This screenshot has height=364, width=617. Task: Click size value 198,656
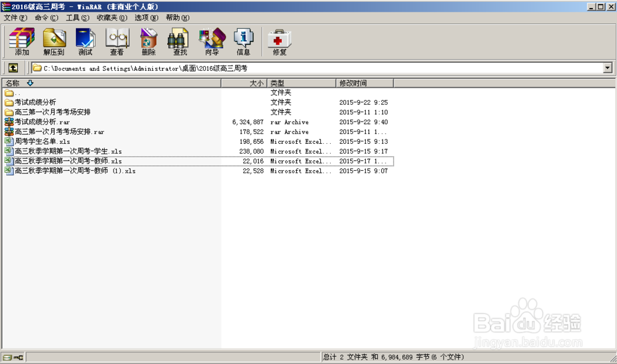[x=252, y=141]
